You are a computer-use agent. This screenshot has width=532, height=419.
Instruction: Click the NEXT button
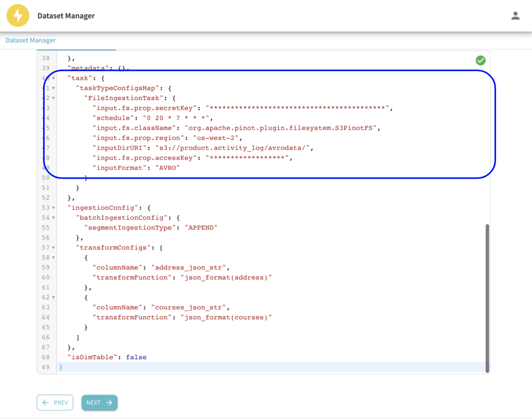pyautogui.click(x=99, y=402)
